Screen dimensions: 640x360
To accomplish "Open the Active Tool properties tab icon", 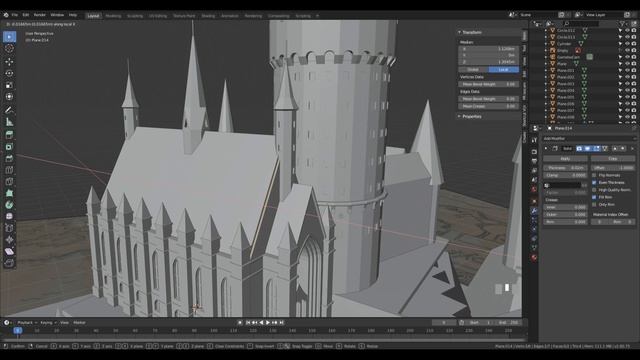I will tap(534, 140).
